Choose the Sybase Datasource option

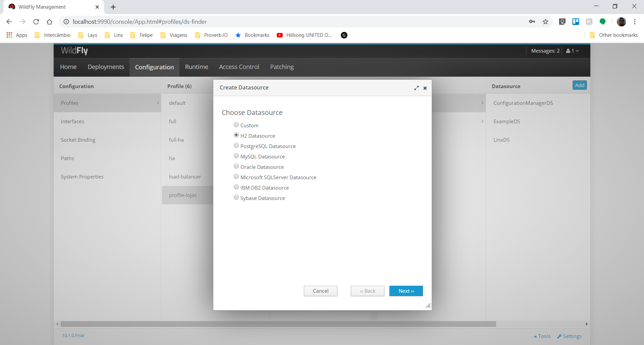point(236,197)
